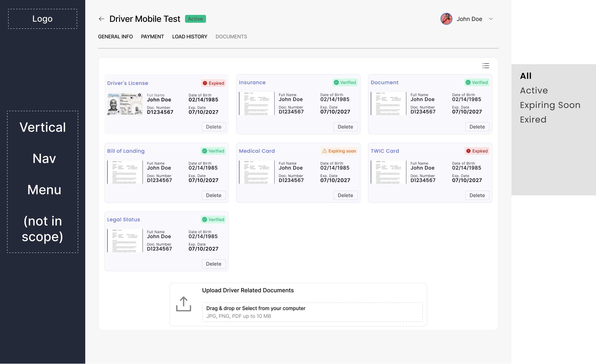596x364 pixels.
Task: Delete the Driver's License document
Action: [214, 127]
